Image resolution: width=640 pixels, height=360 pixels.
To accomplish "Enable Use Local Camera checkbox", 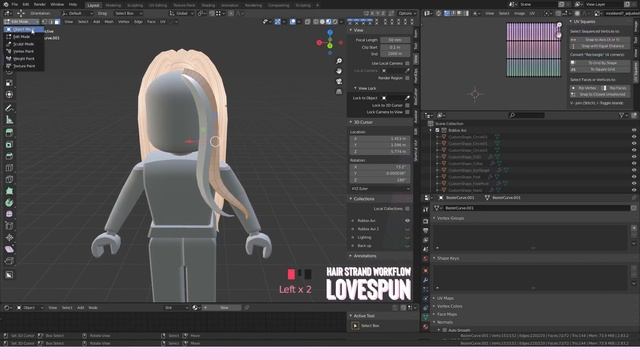I will coord(407,63).
